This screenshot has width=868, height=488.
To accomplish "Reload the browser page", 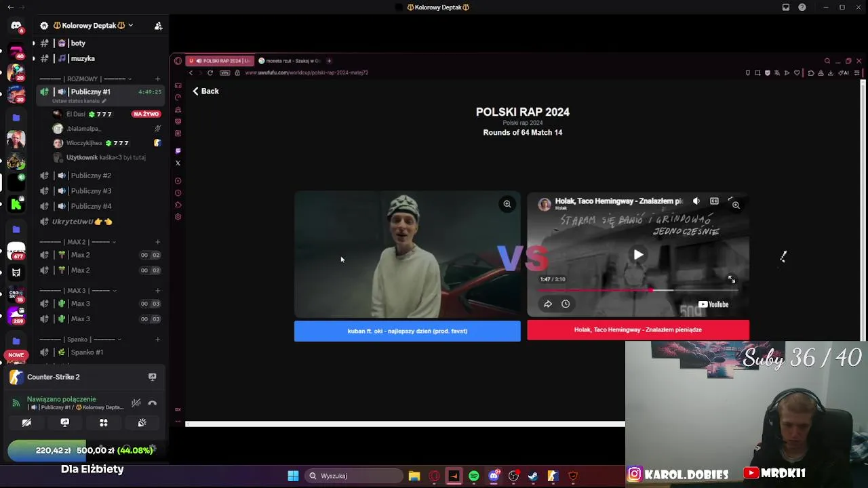I will tap(210, 73).
